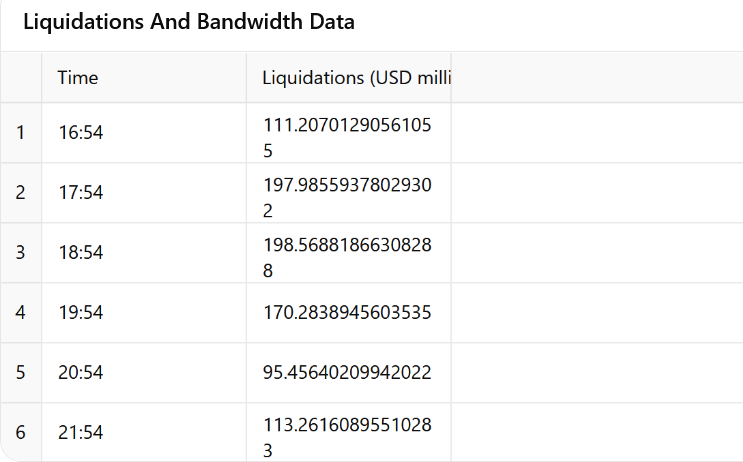Select row number 6 header
743x462 pixels.
[21, 432]
